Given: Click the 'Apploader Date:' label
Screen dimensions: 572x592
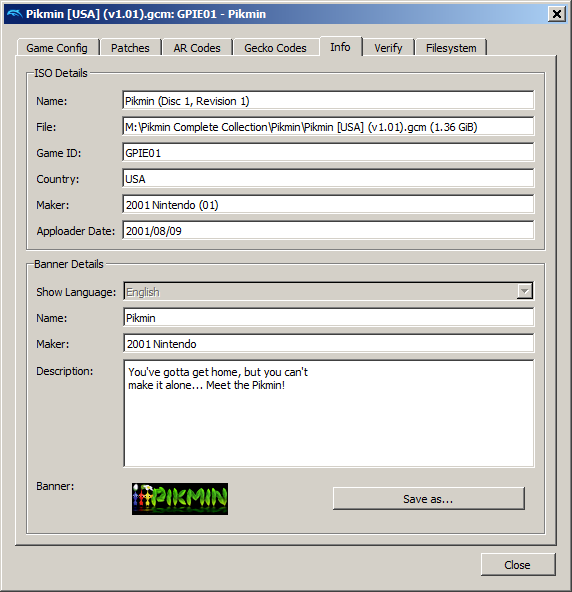Looking at the screenshot, I should tap(76, 231).
